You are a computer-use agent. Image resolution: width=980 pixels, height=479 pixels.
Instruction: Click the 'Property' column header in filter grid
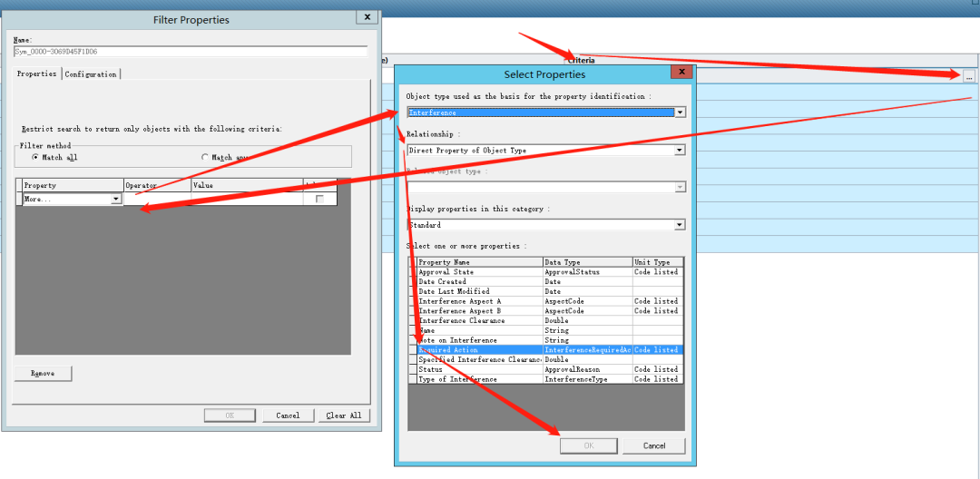click(x=73, y=185)
